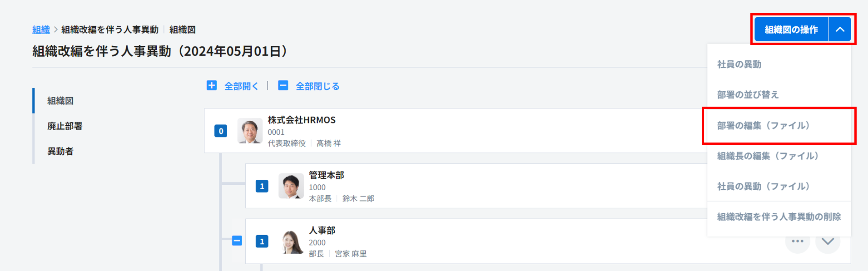Choose 組織長の編集（ファイル） in the menu
Viewport: 868px width, 271px height.
pyautogui.click(x=768, y=156)
